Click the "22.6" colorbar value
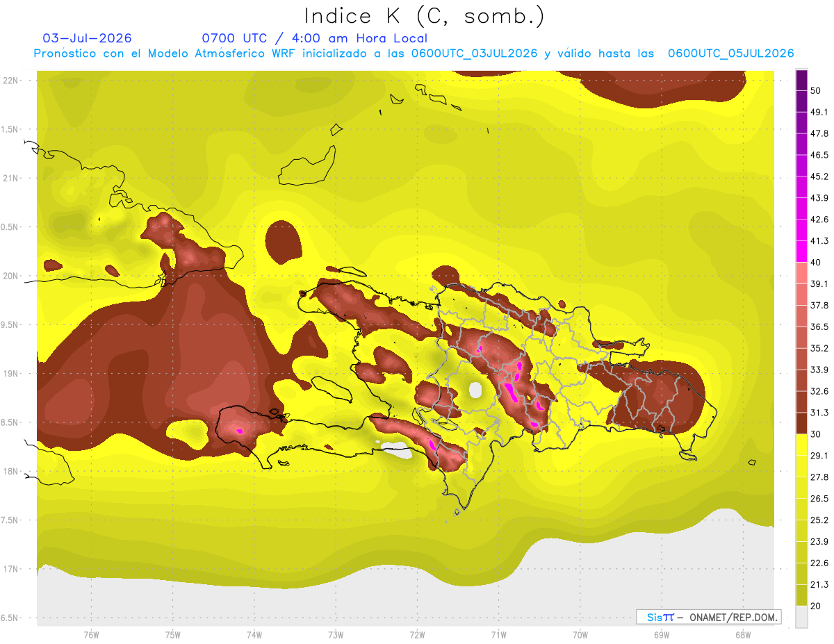Image resolution: width=834 pixels, height=644 pixels. click(819, 563)
